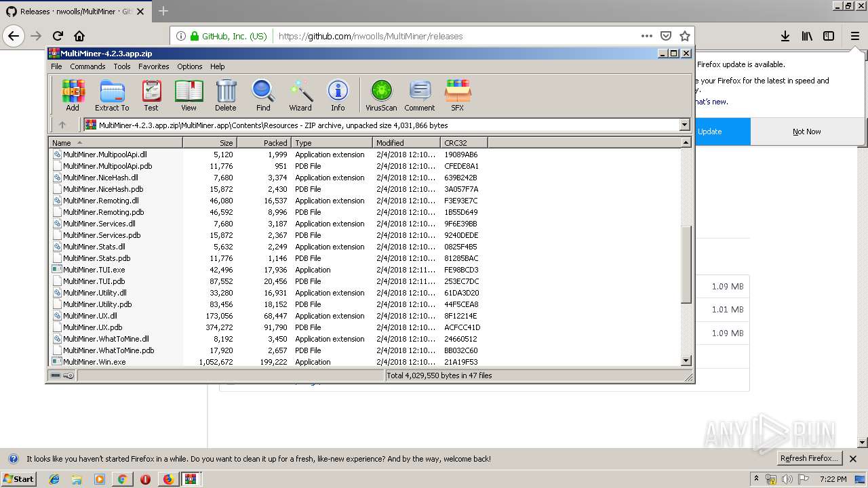Click the Refresh Firefox button

point(810,459)
